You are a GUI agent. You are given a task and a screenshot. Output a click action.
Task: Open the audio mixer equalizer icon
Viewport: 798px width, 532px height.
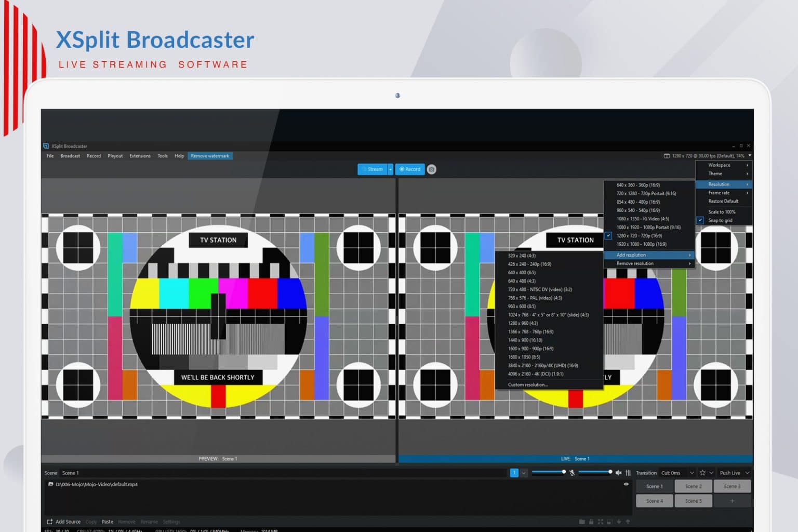pyautogui.click(x=628, y=473)
